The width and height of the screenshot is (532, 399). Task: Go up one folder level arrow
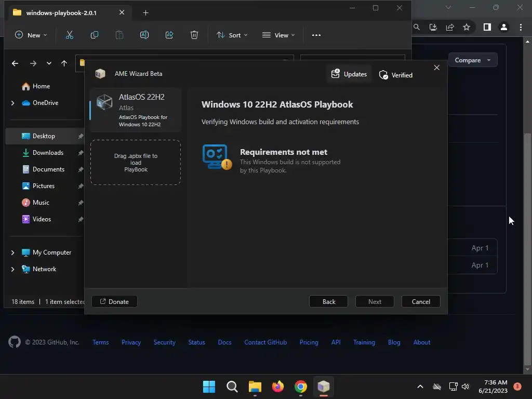64,63
